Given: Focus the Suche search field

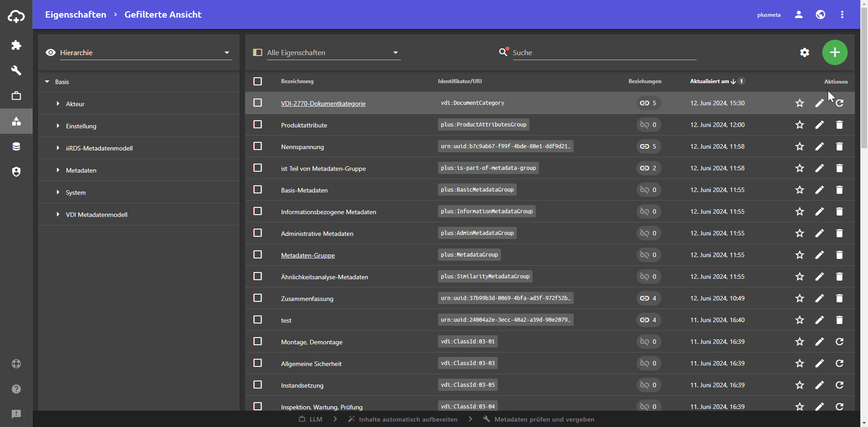Looking at the screenshot, I should click(x=604, y=52).
